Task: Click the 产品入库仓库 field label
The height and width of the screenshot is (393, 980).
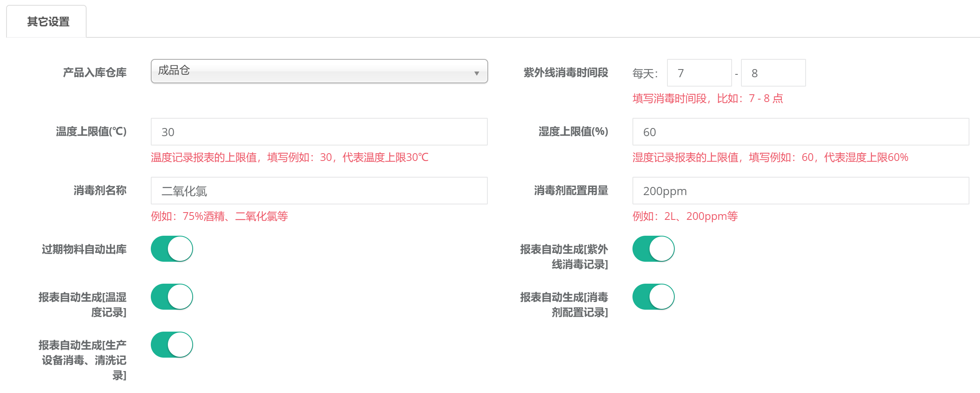Action: [94, 73]
